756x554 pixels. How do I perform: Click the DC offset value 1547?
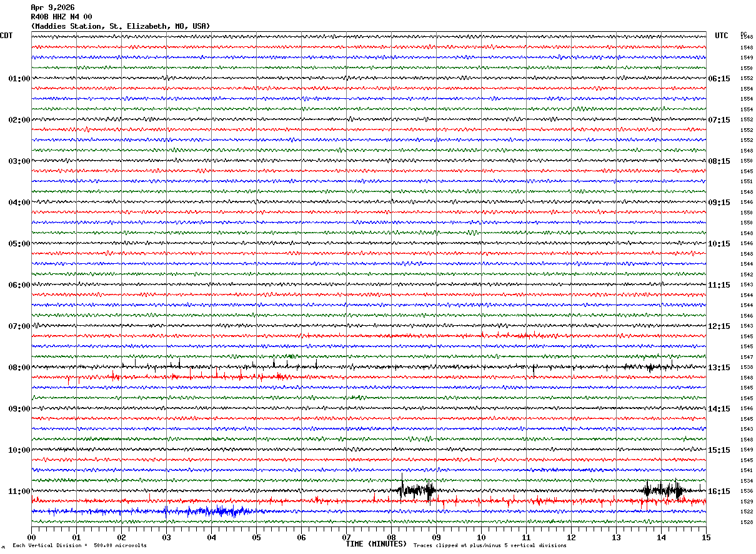(x=746, y=357)
